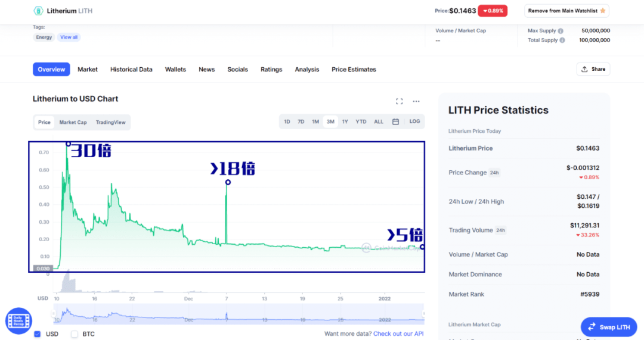The width and height of the screenshot is (644, 340).
Task: Click the View all tags link
Action: tap(69, 38)
